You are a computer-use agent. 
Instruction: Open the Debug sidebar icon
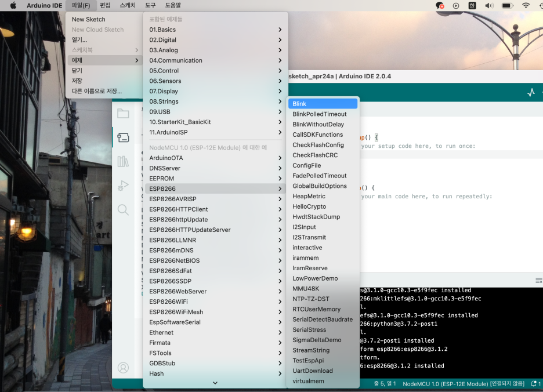(x=123, y=185)
